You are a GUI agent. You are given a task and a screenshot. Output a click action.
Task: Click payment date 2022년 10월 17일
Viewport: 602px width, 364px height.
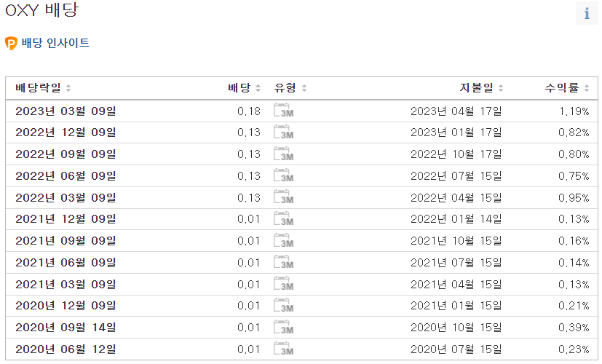[x=456, y=154]
